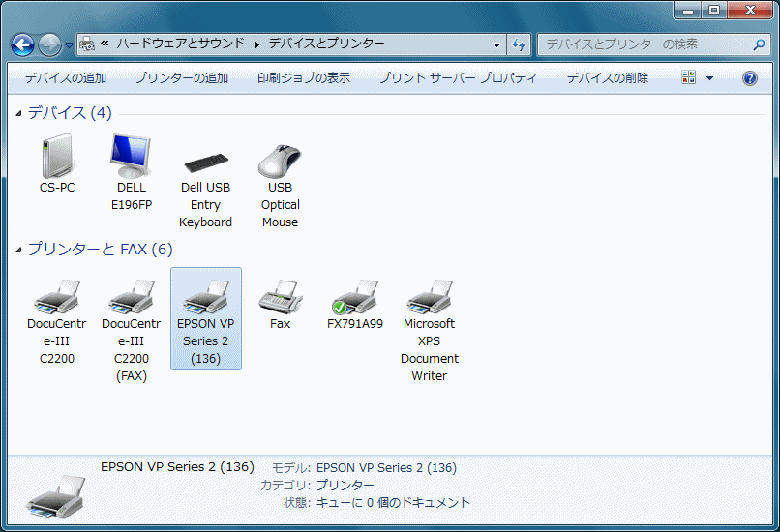Open the address bar history dropdown
The width and height of the screenshot is (780, 532).
496,44
